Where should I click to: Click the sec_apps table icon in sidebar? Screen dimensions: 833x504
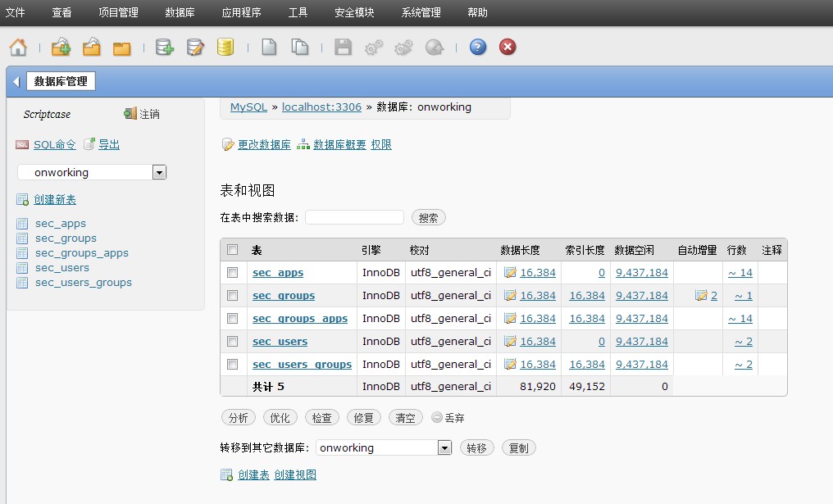click(x=22, y=224)
